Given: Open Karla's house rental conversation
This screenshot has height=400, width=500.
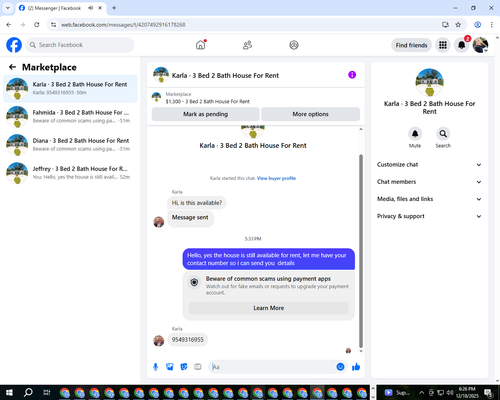Looking at the screenshot, I should tap(70, 89).
